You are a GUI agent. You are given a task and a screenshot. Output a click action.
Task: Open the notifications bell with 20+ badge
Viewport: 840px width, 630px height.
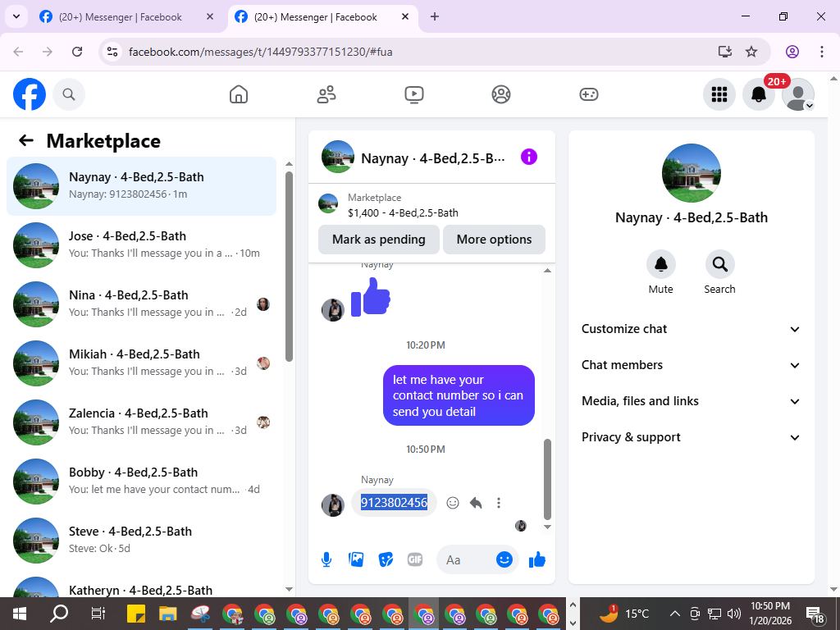coord(759,94)
